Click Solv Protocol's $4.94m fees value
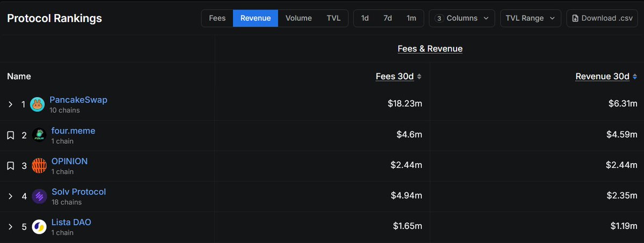 [406, 195]
